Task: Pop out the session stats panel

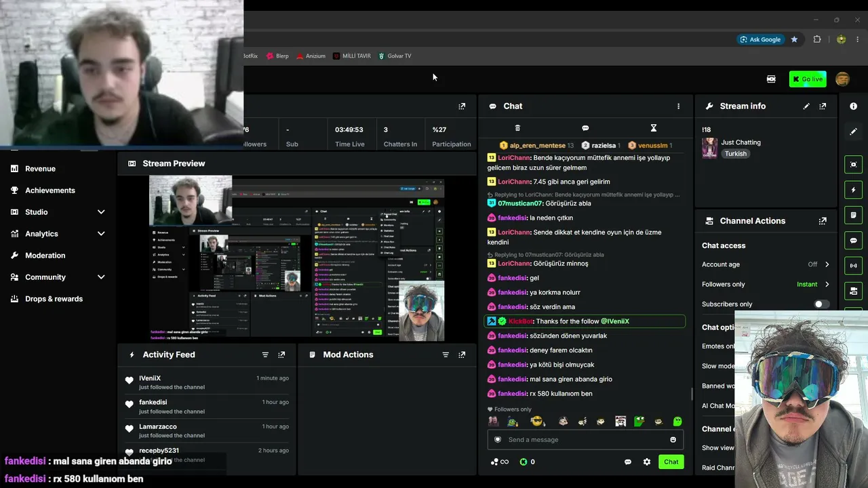Action: 462,106
